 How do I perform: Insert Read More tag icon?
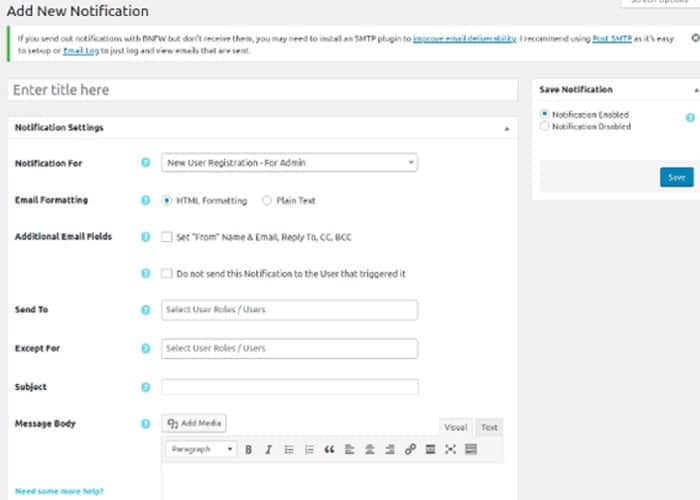pos(430,450)
